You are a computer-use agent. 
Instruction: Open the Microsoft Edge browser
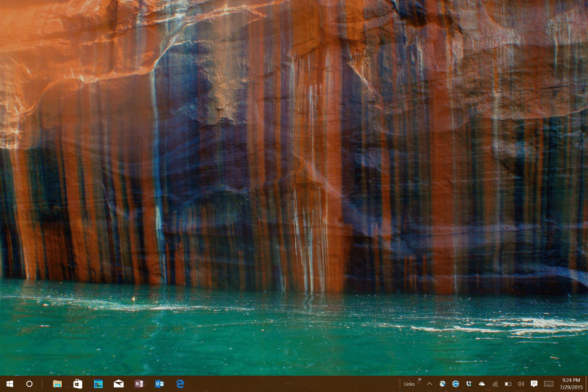180,384
